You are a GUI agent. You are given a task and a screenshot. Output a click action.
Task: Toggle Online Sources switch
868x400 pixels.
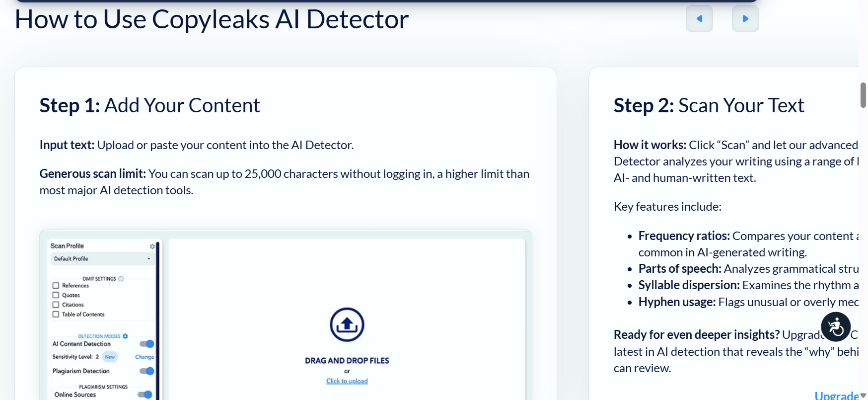[145, 395]
